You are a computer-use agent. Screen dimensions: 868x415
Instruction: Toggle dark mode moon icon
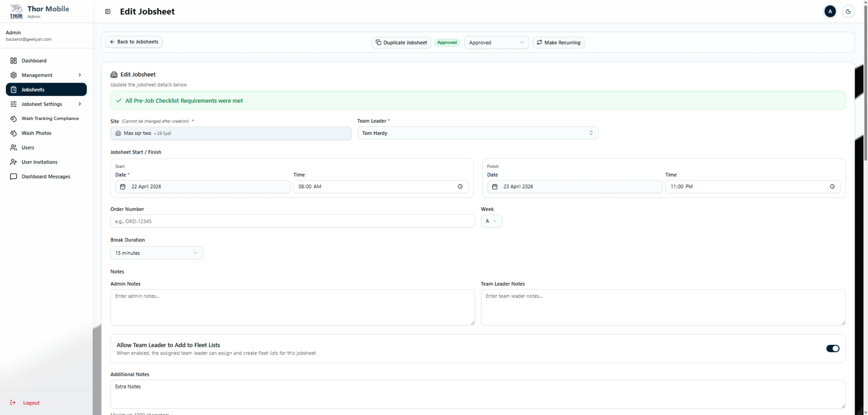[848, 12]
